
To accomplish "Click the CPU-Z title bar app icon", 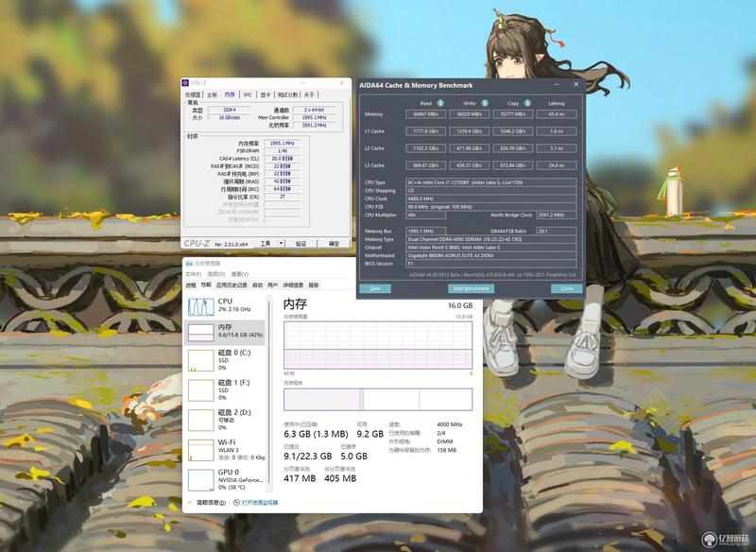I will [185, 83].
